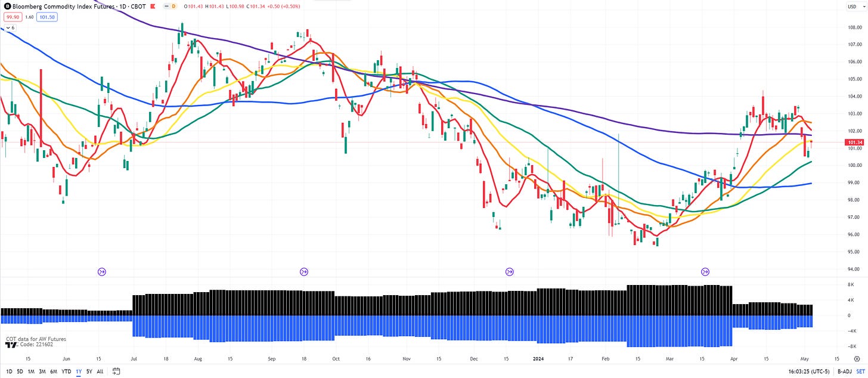Click the 8K label on the COT scale
Screen dimensions: 868x378
pyautogui.click(x=851, y=285)
